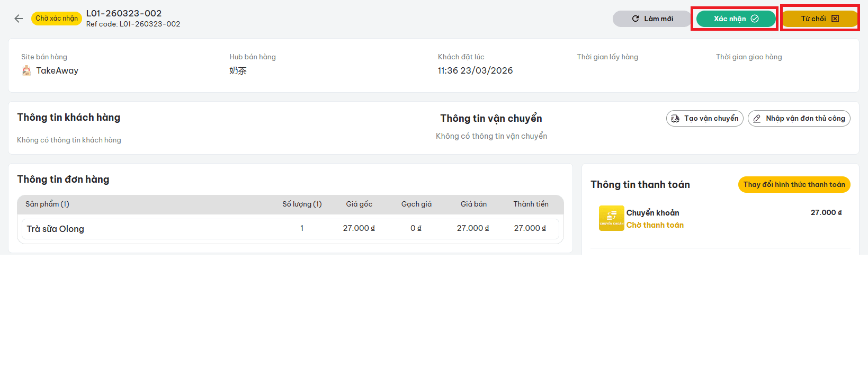Click Giá gốc column header

359,204
